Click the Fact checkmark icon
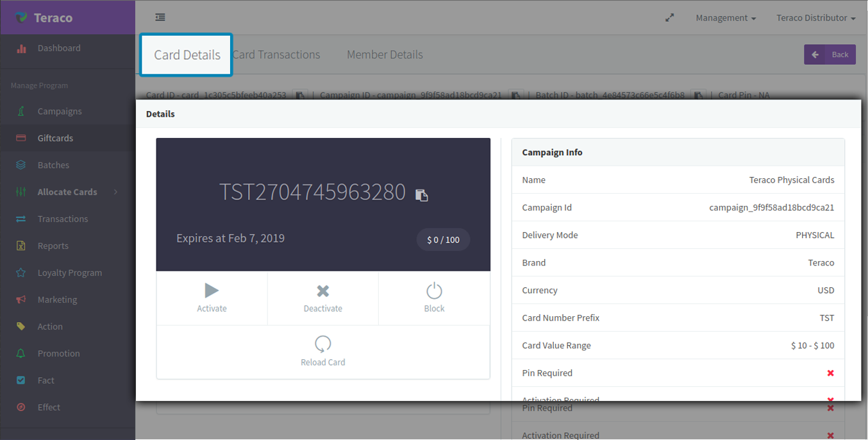Viewport: 868px width, 440px height. [21, 380]
